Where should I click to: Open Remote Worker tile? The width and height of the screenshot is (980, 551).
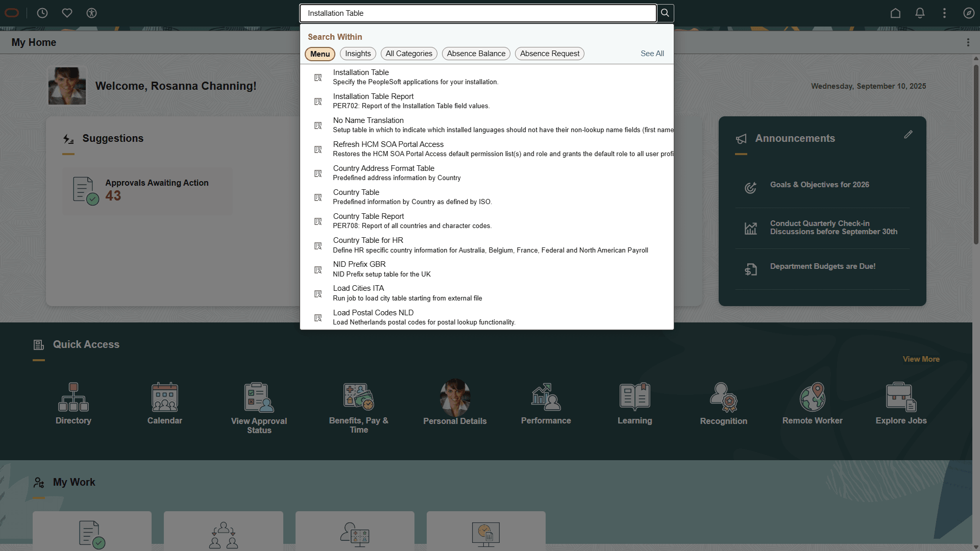(812, 403)
